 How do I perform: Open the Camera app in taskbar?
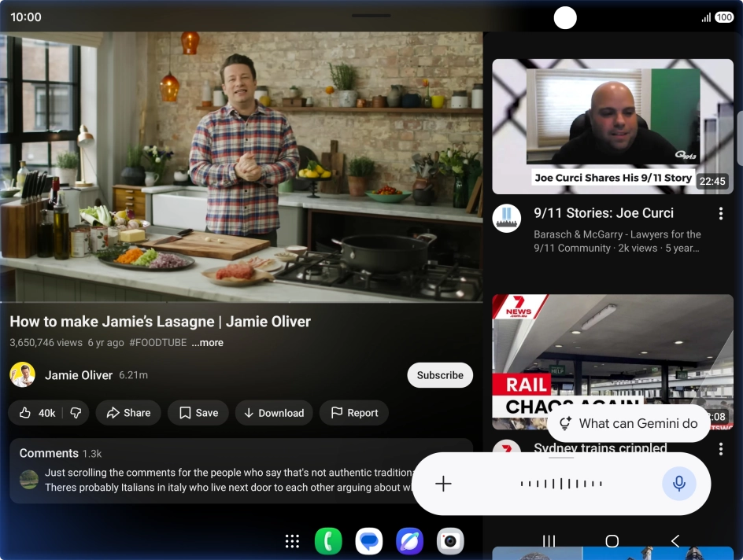click(450, 541)
